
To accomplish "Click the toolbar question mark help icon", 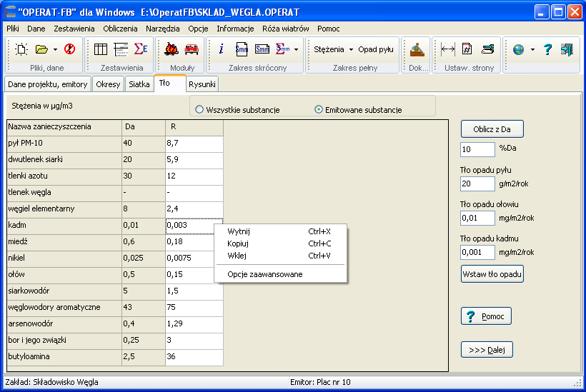I will click(547, 49).
